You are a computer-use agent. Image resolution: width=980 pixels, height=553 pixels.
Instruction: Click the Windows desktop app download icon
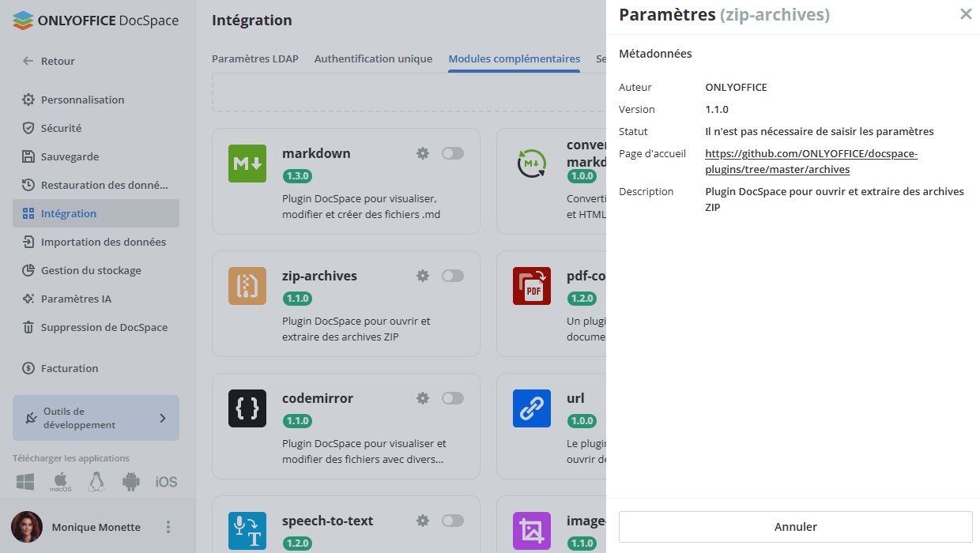(x=25, y=481)
